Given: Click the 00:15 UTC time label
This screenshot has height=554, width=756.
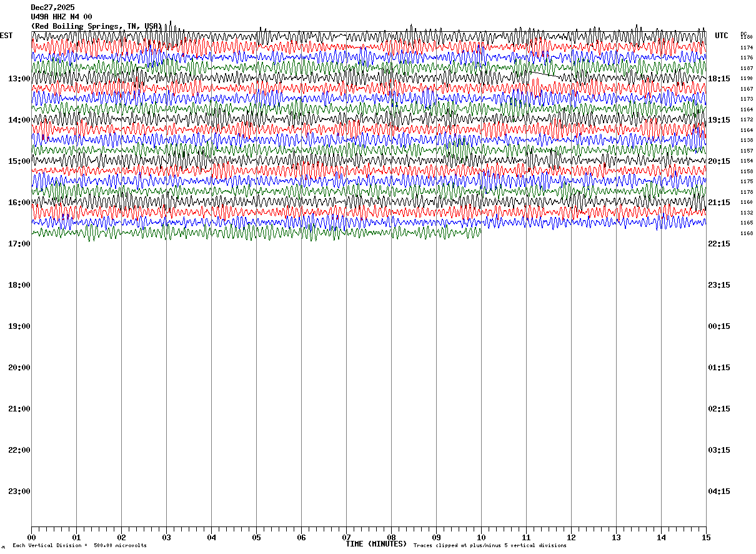Looking at the screenshot, I should [719, 326].
